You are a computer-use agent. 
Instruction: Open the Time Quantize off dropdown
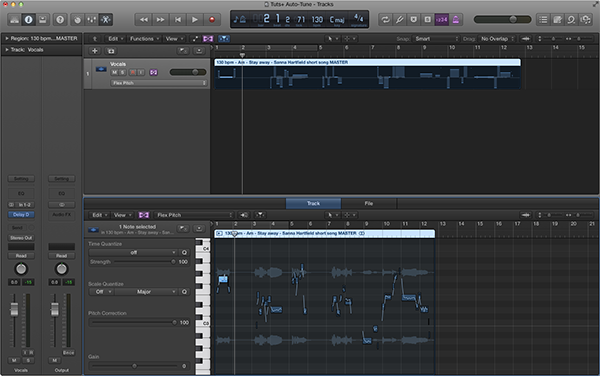133,252
